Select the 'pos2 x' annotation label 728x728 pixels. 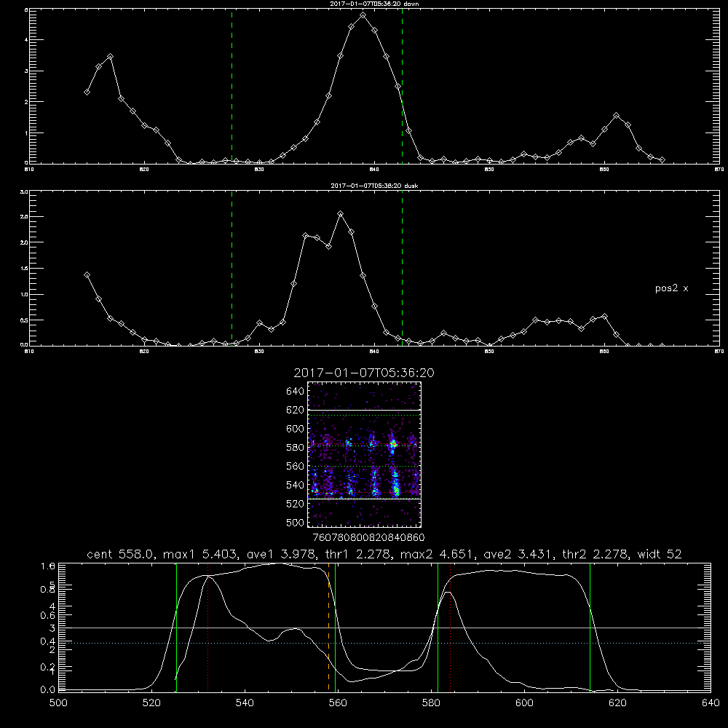pyautogui.click(x=671, y=288)
